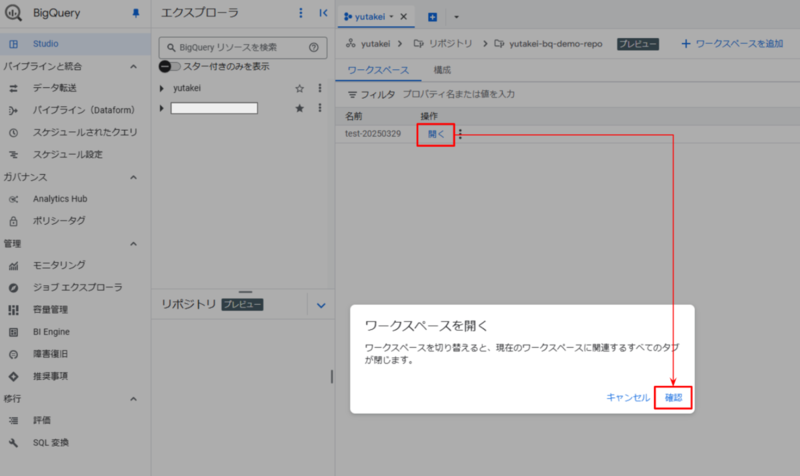Image resolution: width=800 pixels, height=476 pixels.
Task: Open redacted project actions menu
Action: pyautogui.click(x=320, y=108)
